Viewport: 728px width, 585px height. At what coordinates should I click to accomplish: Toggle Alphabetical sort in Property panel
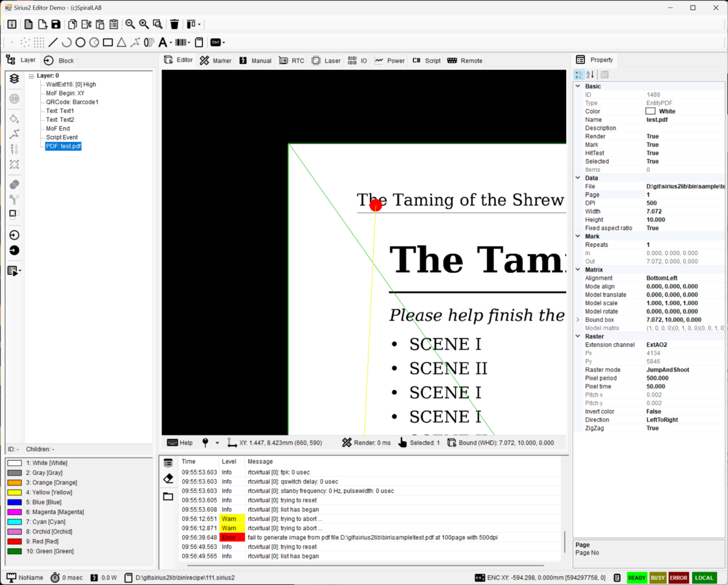point(590,75)
